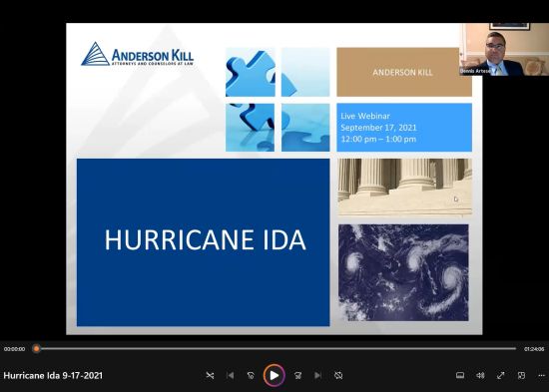Screen dimensions: 549x392
Task: Skip forward 30 seconds
Action: (x=298, y=376)
